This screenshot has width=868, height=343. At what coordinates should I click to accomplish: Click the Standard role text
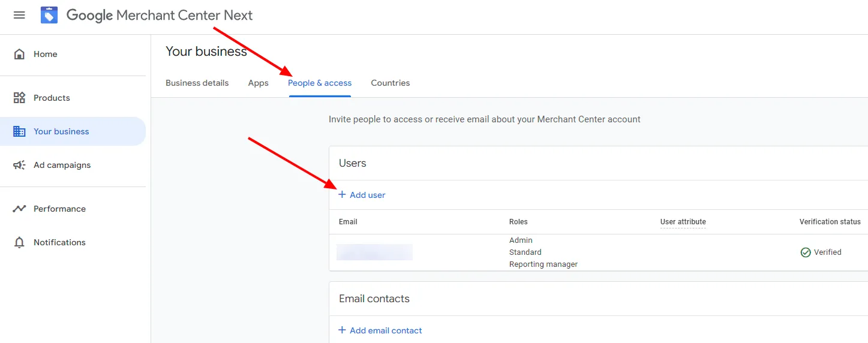point(525,252)
